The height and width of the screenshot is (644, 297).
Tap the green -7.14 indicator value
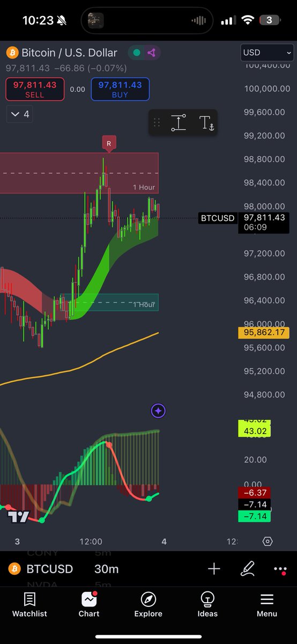[255, 516]
